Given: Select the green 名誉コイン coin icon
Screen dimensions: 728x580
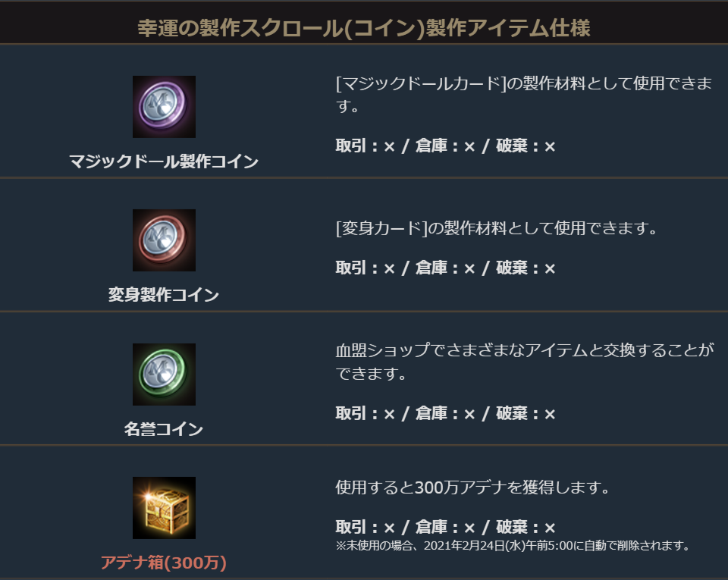Looking at the screenshot, I should coord(164,374).
